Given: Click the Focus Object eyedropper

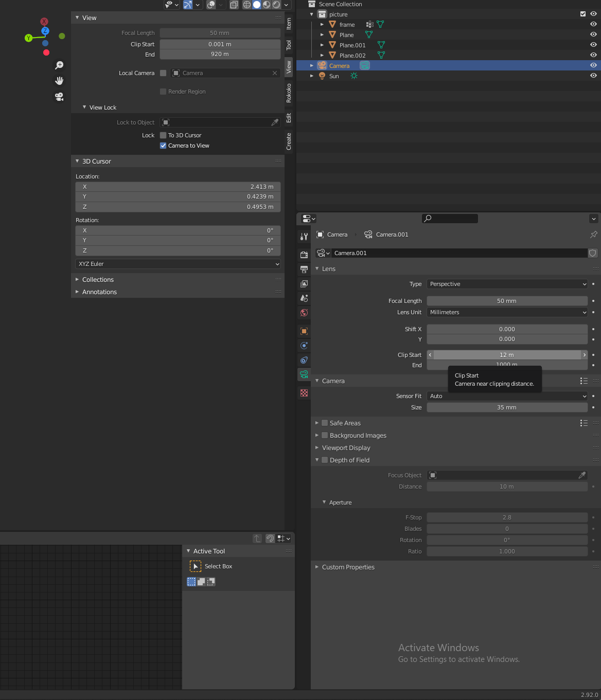Looking at the screenshot, I should 582,475.
